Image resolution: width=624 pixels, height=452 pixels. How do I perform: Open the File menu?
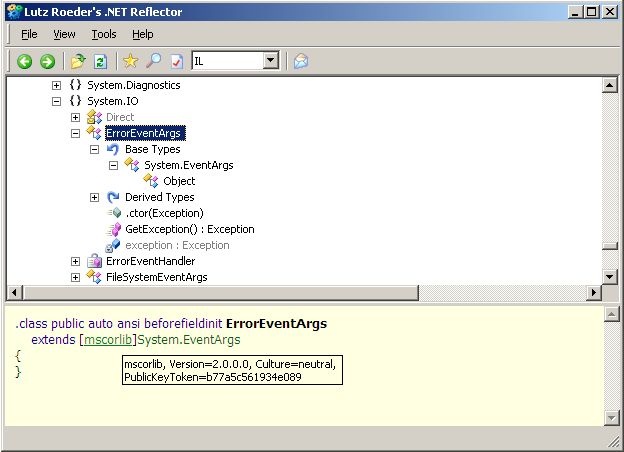29,34
